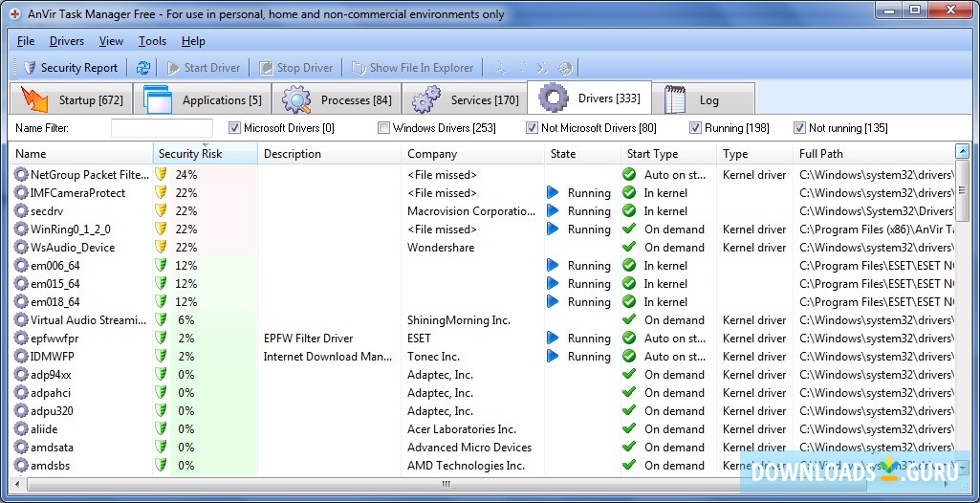The width and height of the screenshot is (980, 503).
Task: Click the Refresh icon in toolbar
Action: (x=143, y=68)
